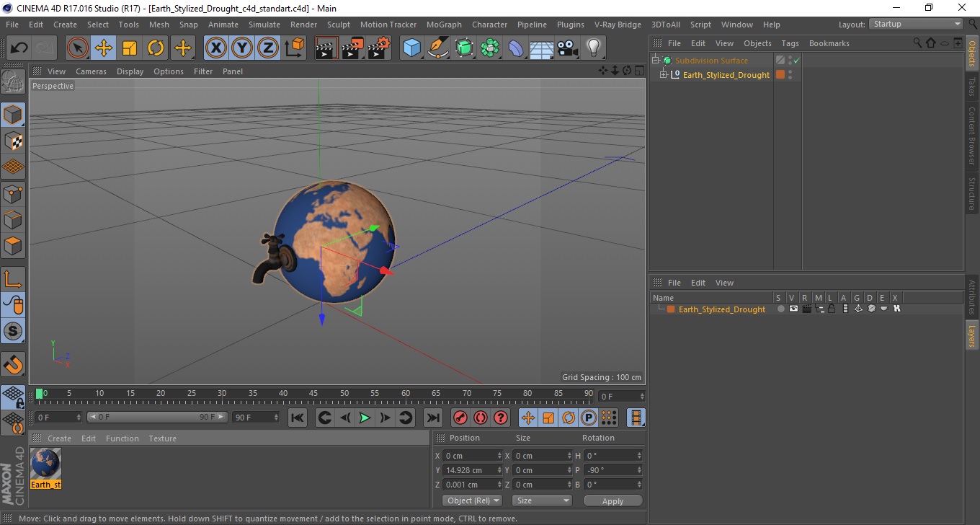Toggle layer visibility eye icon

(793, 309)
